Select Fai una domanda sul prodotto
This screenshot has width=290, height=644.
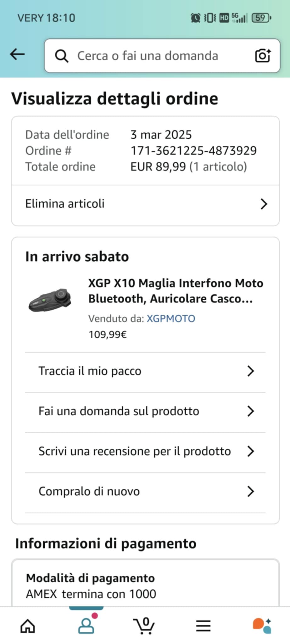pyautogui.click(x=145, y=411)
